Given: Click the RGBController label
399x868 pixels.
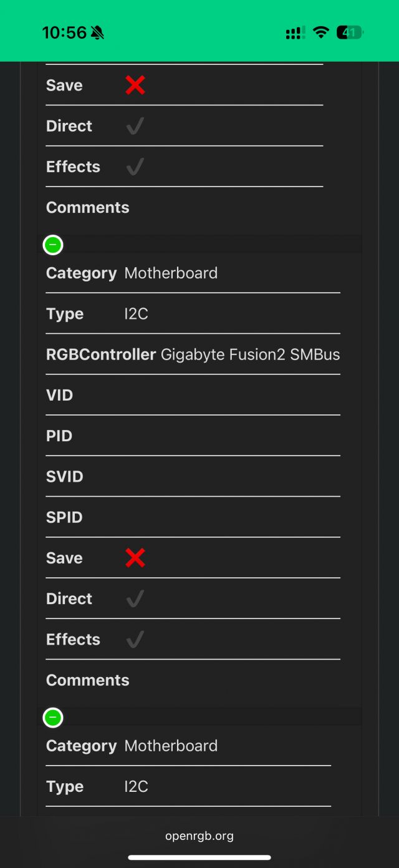Looking at the screenshot, I should [x=101, y=354].
